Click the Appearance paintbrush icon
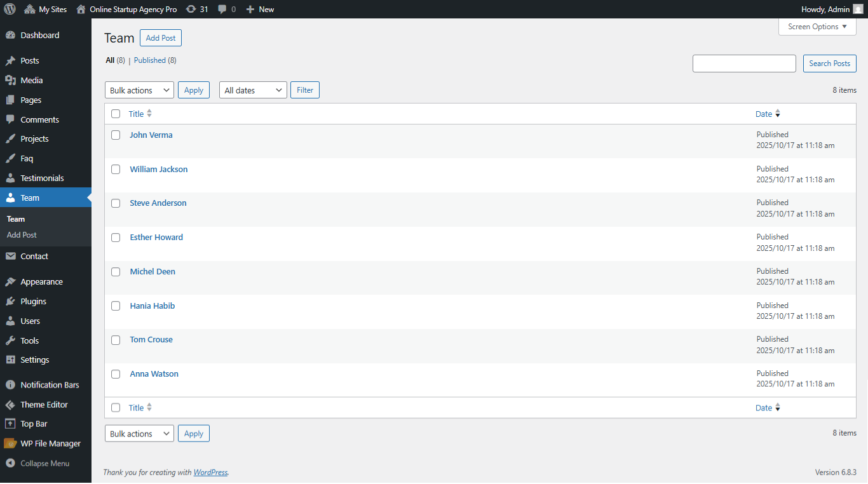Viewport: 868px width, 484px height. pyautogui.click(x=10, y=281)
